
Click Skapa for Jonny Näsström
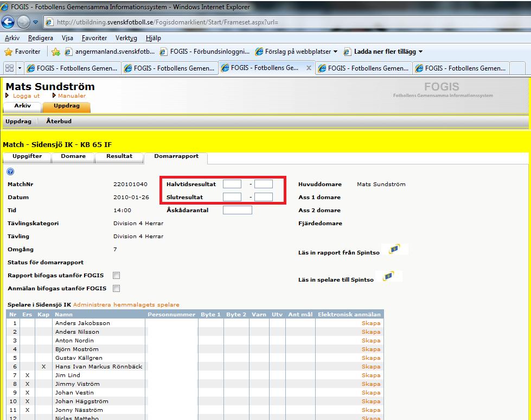[x=371, y=410]
